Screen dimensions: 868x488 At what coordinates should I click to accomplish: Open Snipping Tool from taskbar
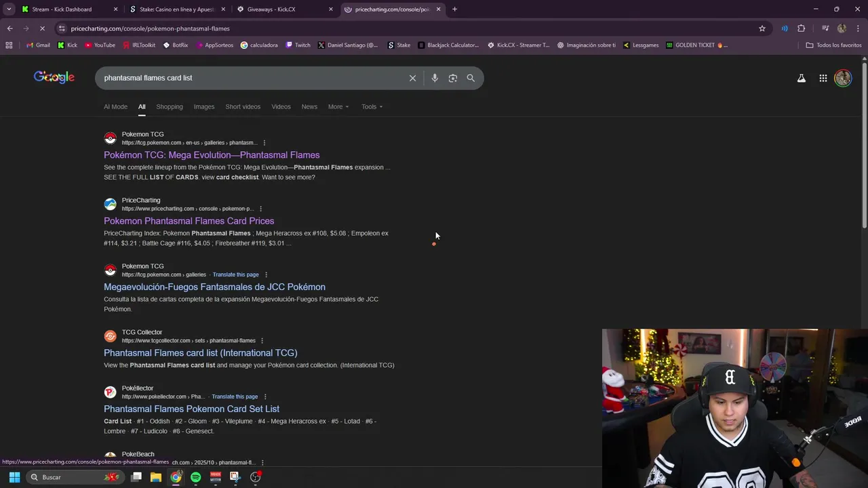pyautogui.click(x=235, y=477)
